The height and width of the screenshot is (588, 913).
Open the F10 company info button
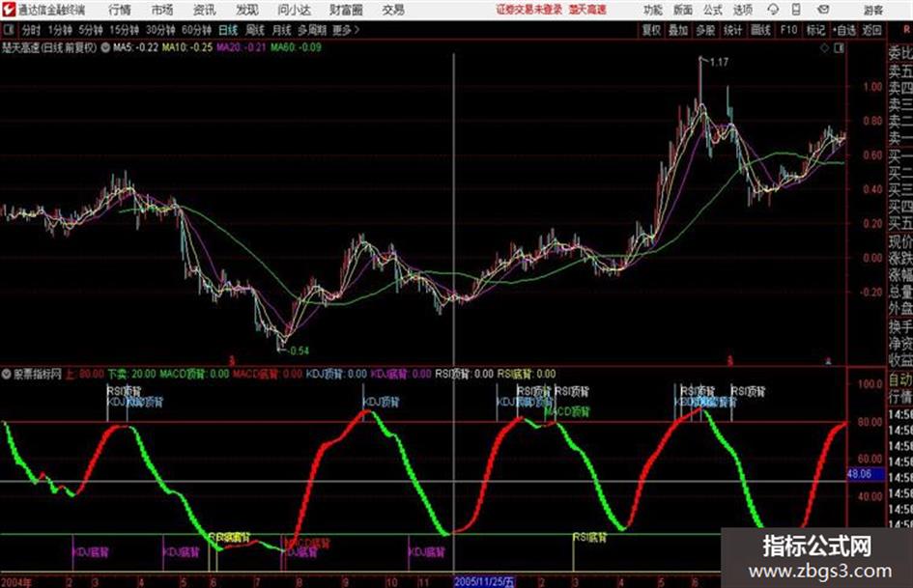(788, 30)
